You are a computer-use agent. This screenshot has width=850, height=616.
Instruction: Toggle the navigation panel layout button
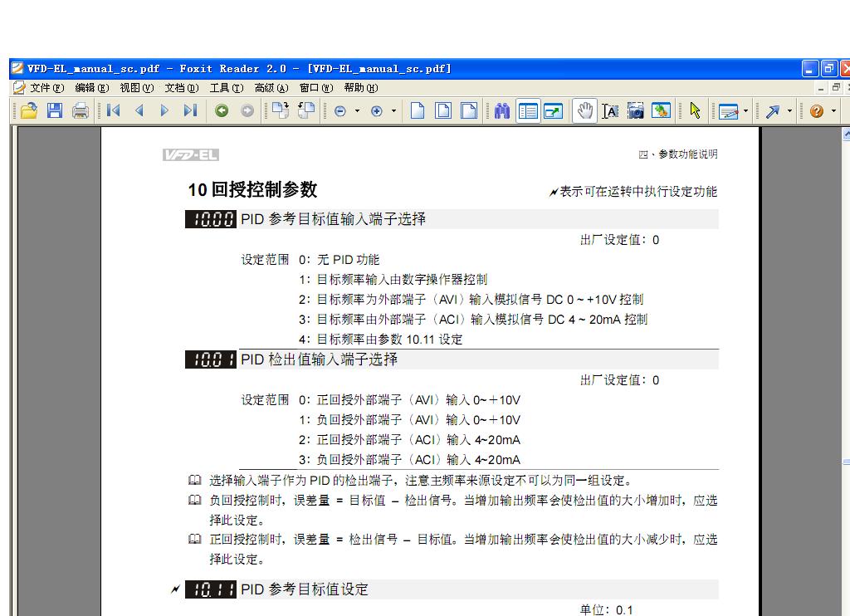(527, 110)
